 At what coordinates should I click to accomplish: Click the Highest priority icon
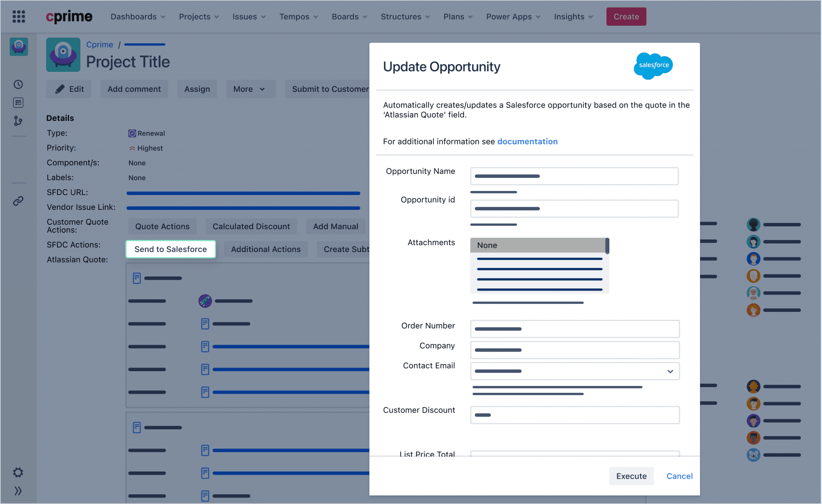click(x=132, y=148)
